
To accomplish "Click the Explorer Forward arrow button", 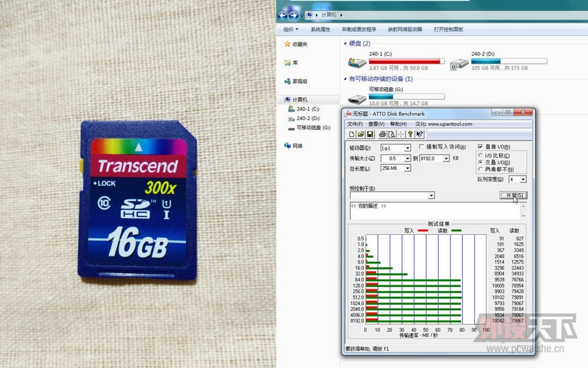I will pos(293,16).
